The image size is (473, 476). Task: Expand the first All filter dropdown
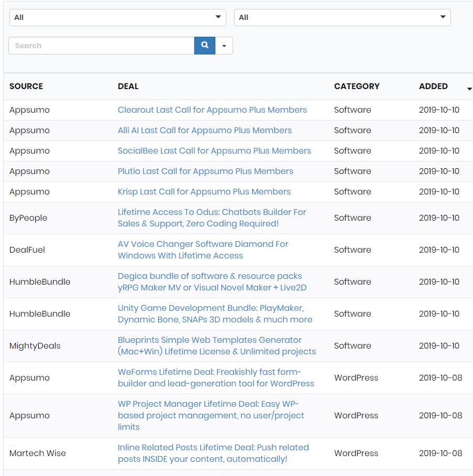(118, 17)
